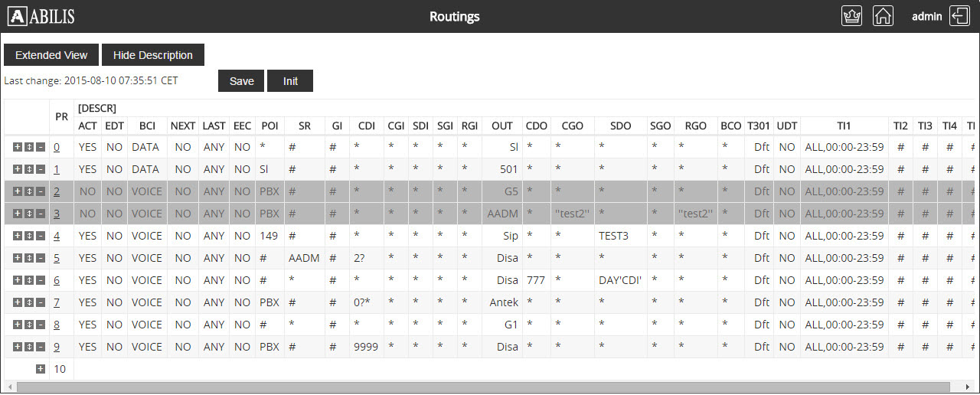Switch to Extended View
This screenshot has width=980, height=395.
coord(51,55)
